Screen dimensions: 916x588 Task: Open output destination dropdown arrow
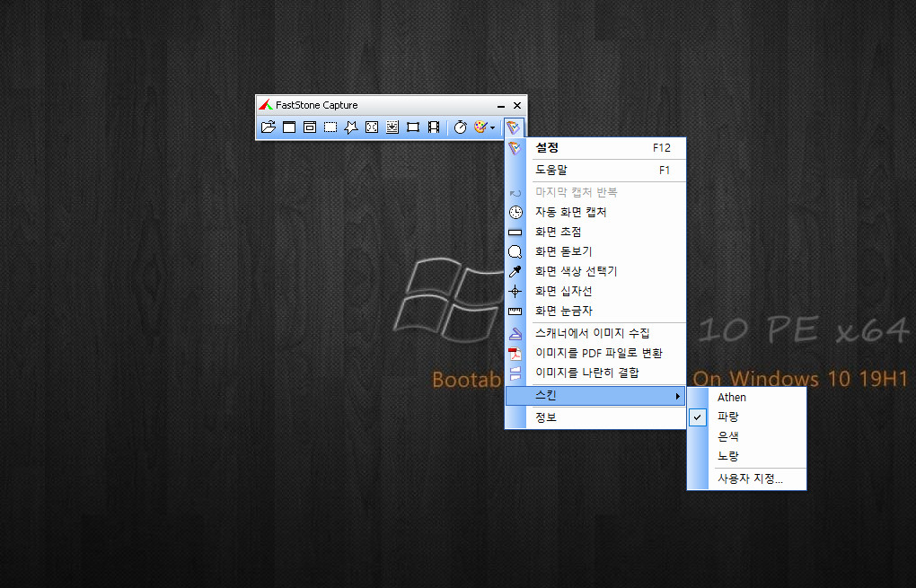(493, 127)
